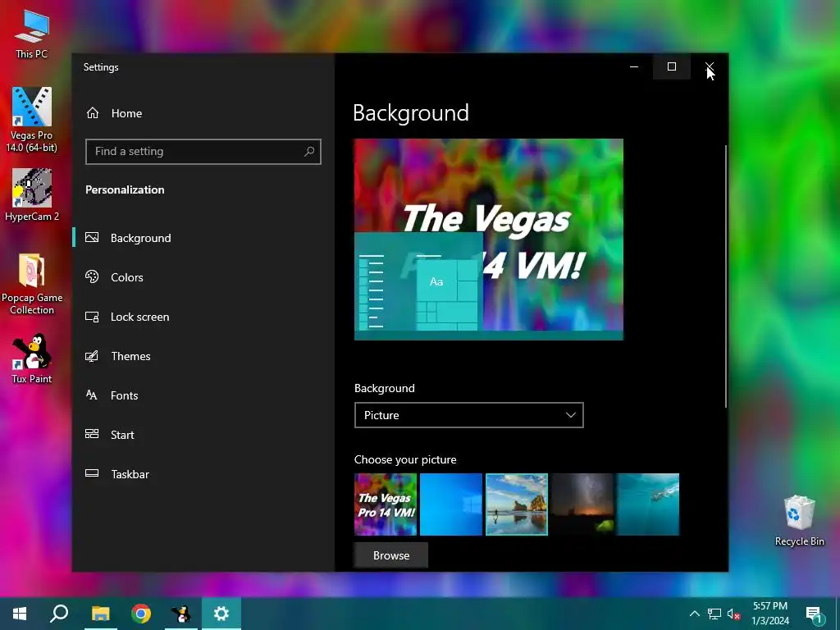Launch Google Chrome from the taskbar

click(x=141, y=614)
